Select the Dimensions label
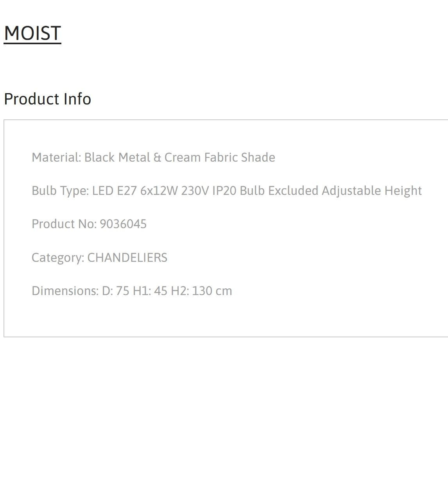Screen dimensions: 448x479 (x=65, y=291)
